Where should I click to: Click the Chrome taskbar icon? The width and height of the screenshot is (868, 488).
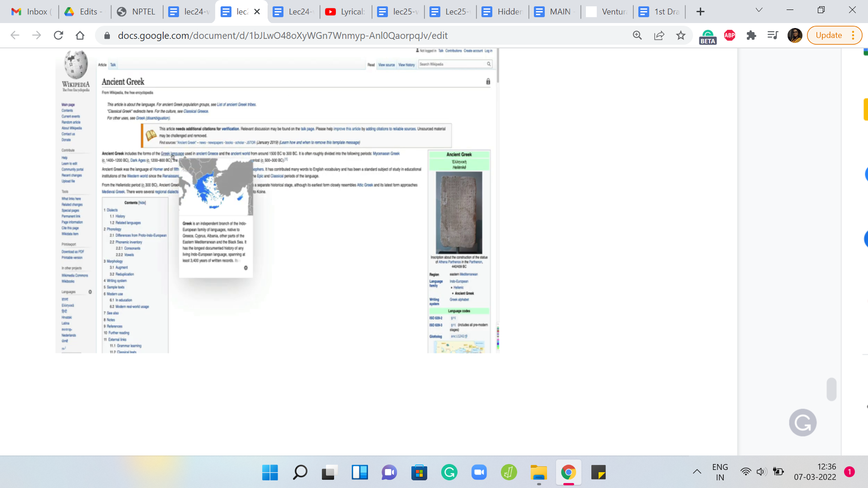tap(569, 473)
